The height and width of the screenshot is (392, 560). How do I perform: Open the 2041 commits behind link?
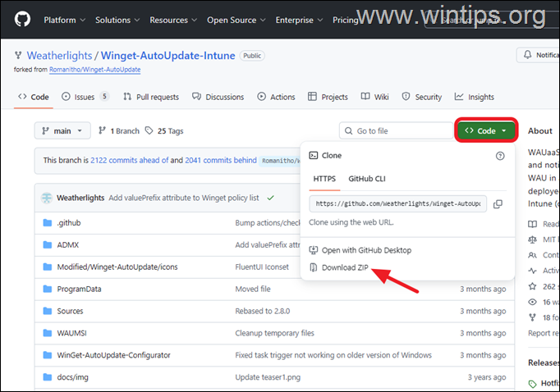pos(221,161)
